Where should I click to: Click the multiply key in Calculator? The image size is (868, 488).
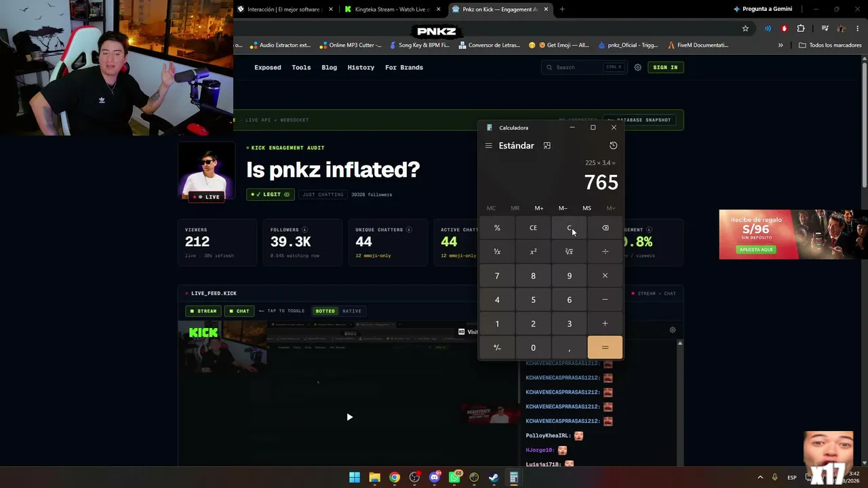[605, 276]
